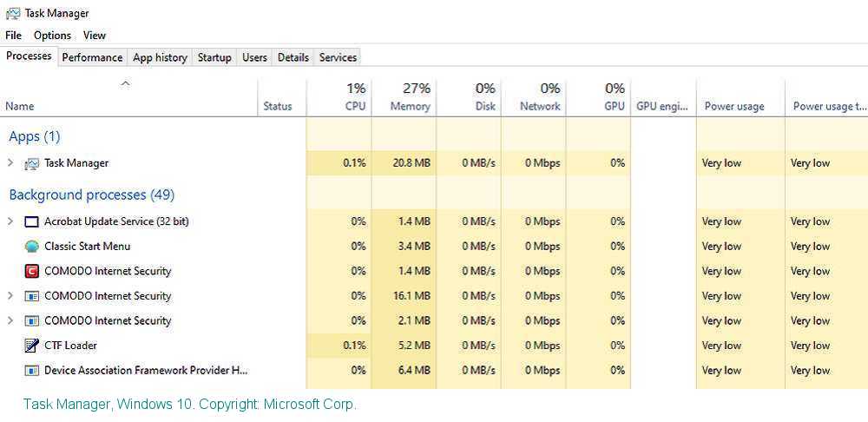Click the Task Manager app row icon
This screenshot has height=422, width=868.
(31, 163)
